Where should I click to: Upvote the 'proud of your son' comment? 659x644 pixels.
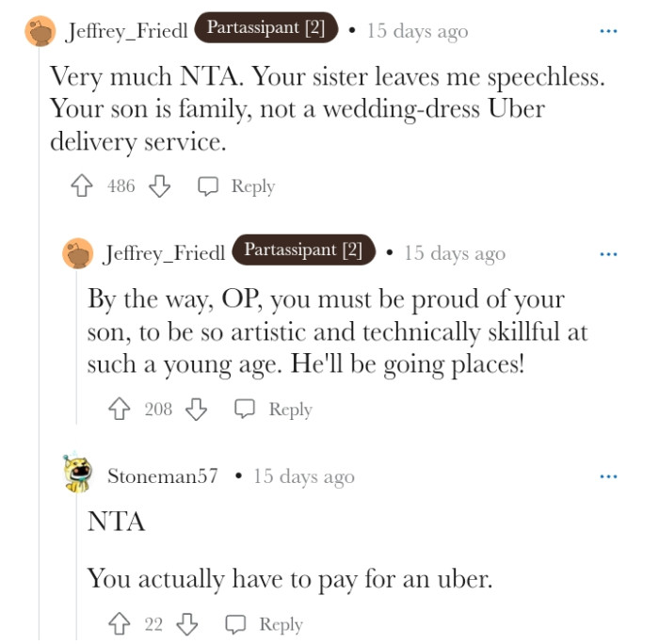121,410
